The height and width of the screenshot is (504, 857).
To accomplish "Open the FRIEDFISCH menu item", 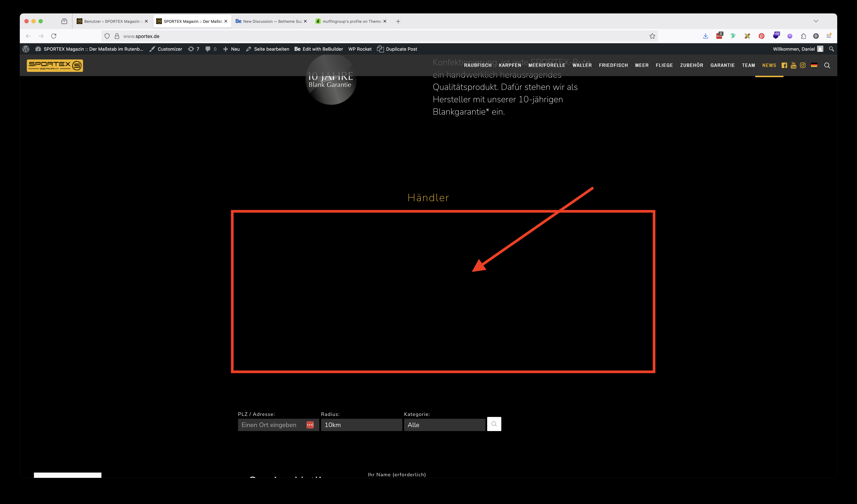I will [x=613, y=65].
